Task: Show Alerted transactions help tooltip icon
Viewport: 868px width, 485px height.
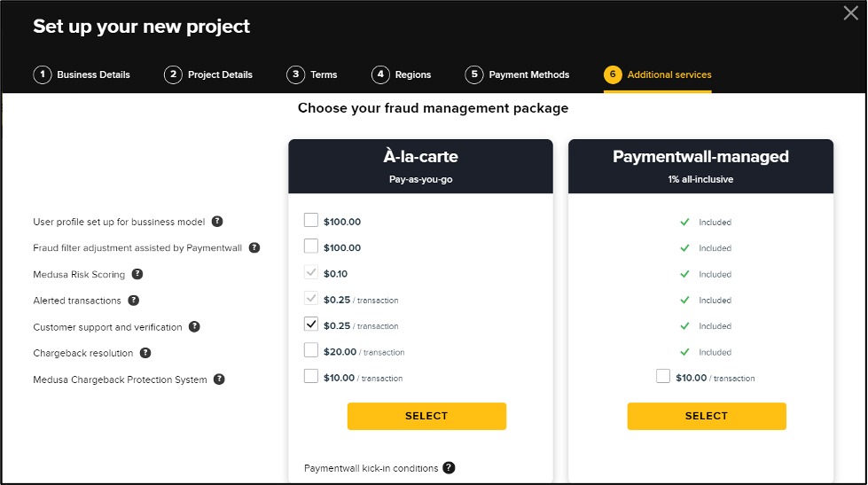Action: [133, 300]
